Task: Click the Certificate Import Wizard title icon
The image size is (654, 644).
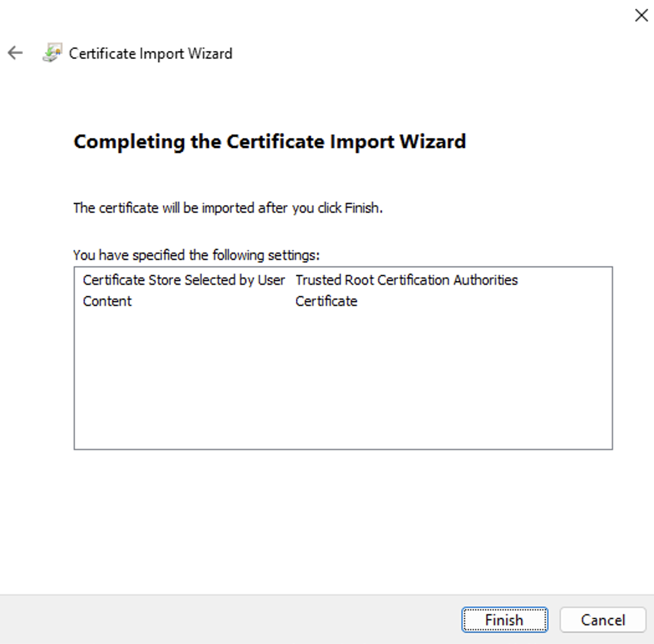Action: (53, 53)
